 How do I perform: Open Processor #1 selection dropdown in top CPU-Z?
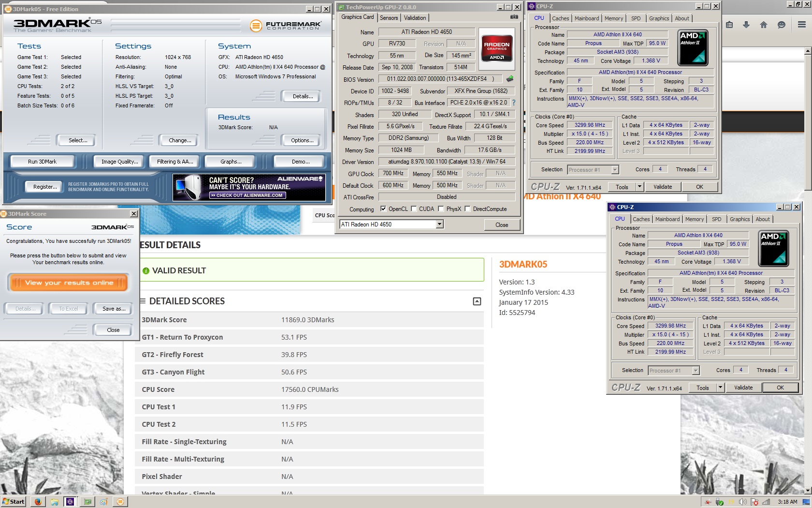tap(615, 170)
